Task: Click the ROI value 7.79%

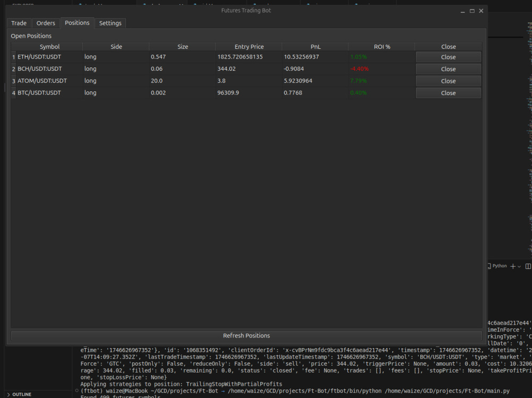Action: (358, 81)
